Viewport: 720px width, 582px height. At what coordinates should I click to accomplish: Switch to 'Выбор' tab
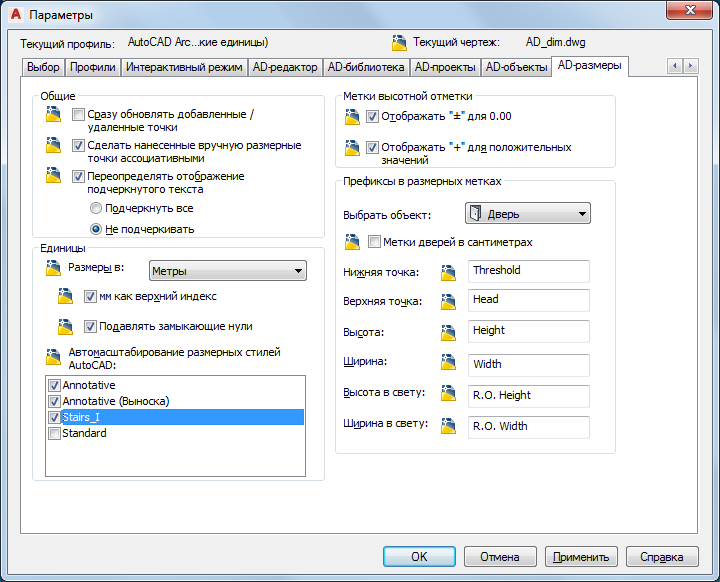coord(43,68)
